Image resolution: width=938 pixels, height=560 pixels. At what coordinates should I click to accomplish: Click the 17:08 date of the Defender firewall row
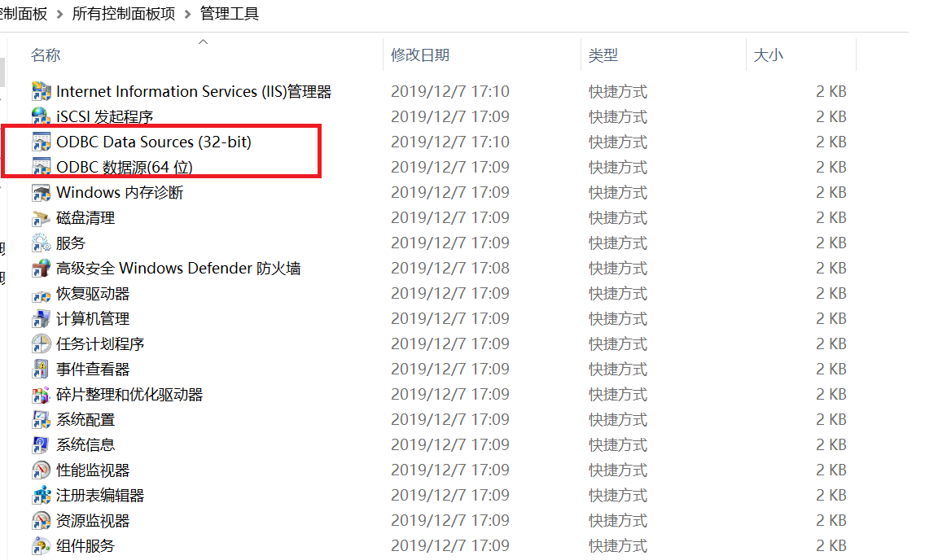[x=449, y=268]
